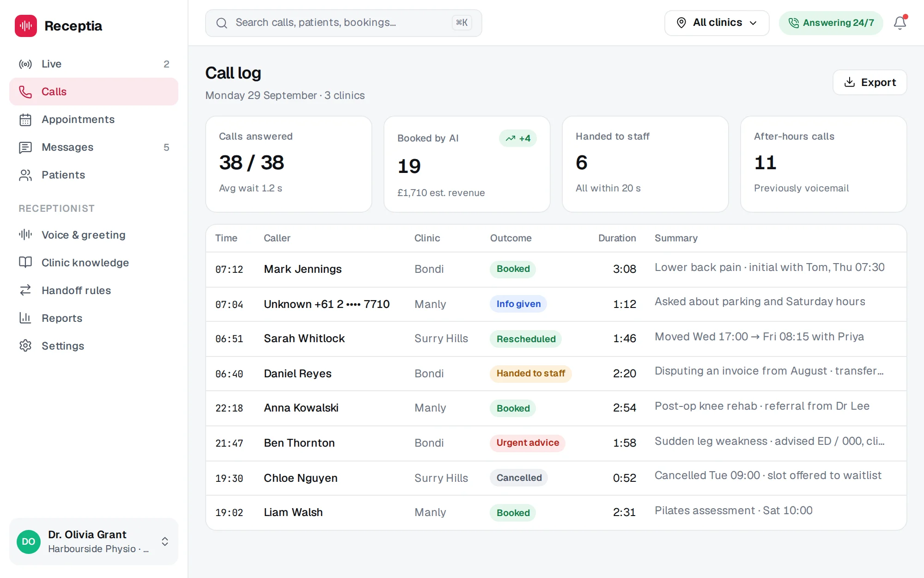The width and height of the screenshot is (924, 578).
Task: Click the Messages unread count 5
Action: 166,148
